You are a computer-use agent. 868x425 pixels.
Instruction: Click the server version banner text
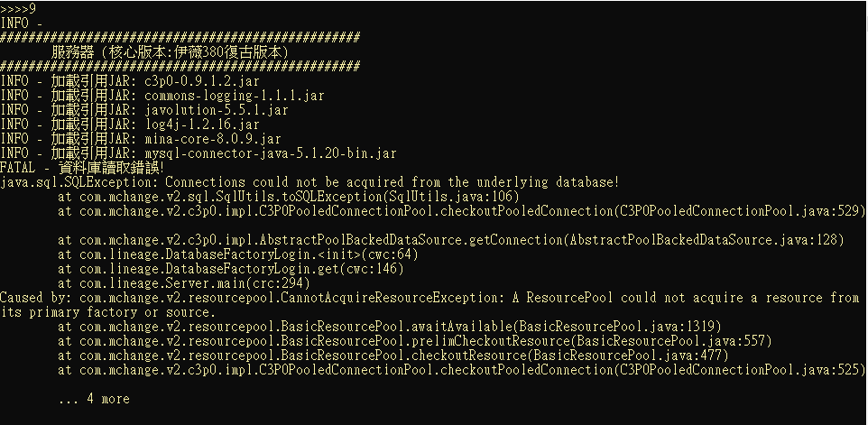click(x=170, y=52)
